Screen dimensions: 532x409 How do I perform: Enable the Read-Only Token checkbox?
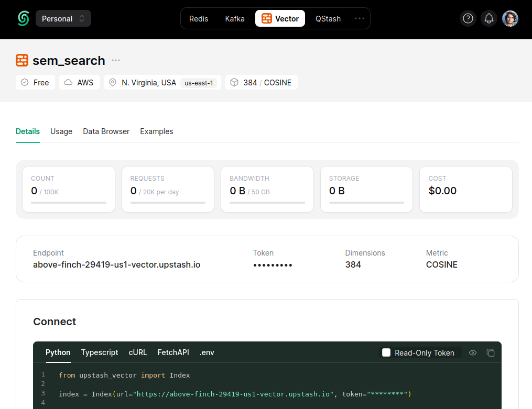tap(386, 353)
